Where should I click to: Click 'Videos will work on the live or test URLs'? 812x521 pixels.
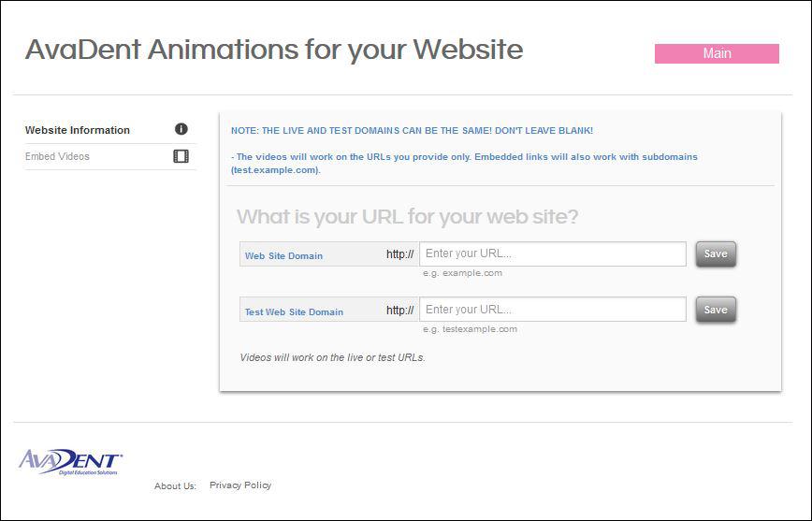(x=332, y=357)
